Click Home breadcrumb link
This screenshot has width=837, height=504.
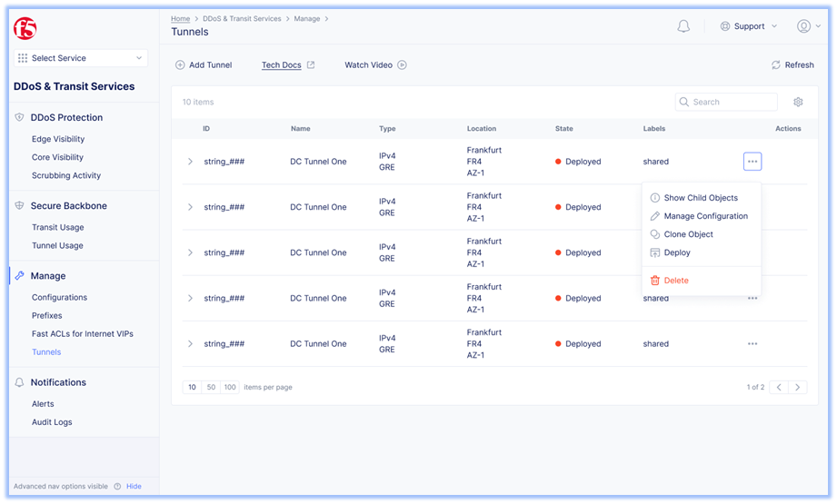(181, 19)
